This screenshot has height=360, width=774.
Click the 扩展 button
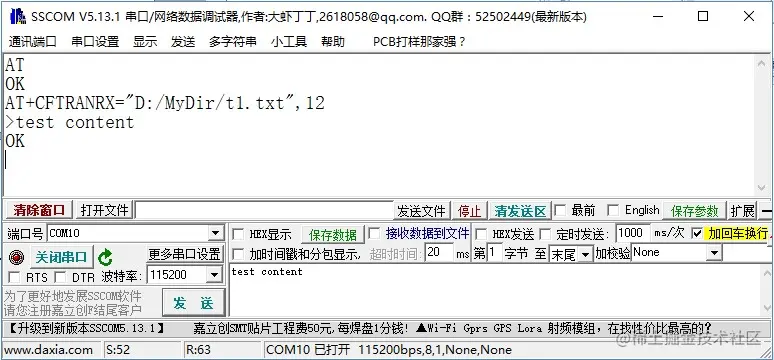tap(742, 211)
